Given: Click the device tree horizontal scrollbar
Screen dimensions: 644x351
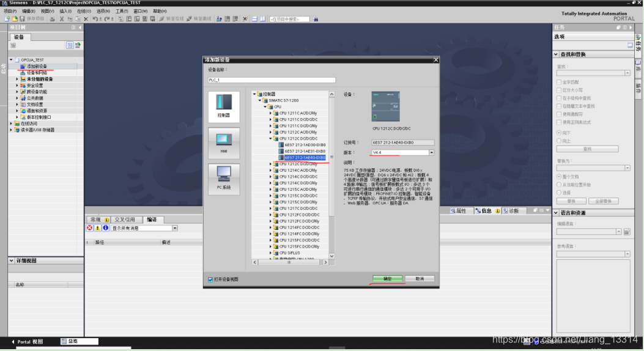Looking at the screenshot, I should (x=290, y=262).
